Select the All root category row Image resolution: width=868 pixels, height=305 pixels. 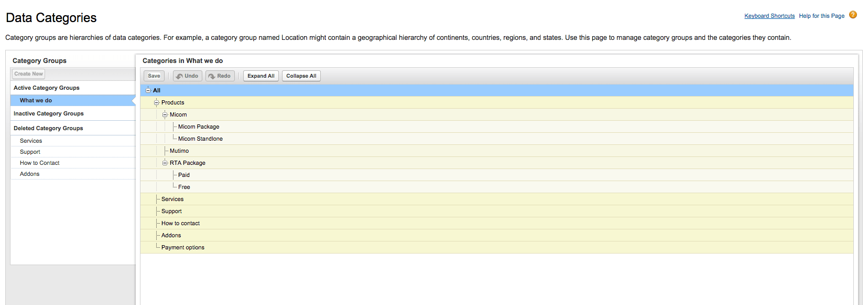click(x=497, y=90)
